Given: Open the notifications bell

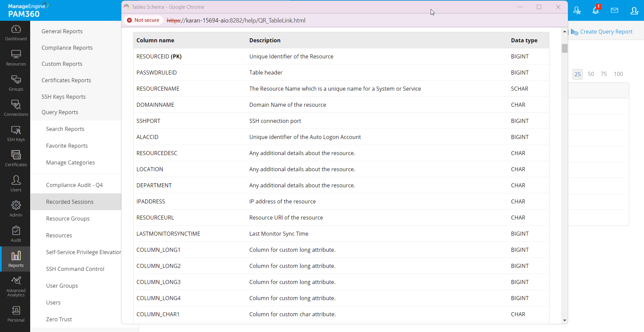Looking at the screenshot, I should (x=596, y=10).
